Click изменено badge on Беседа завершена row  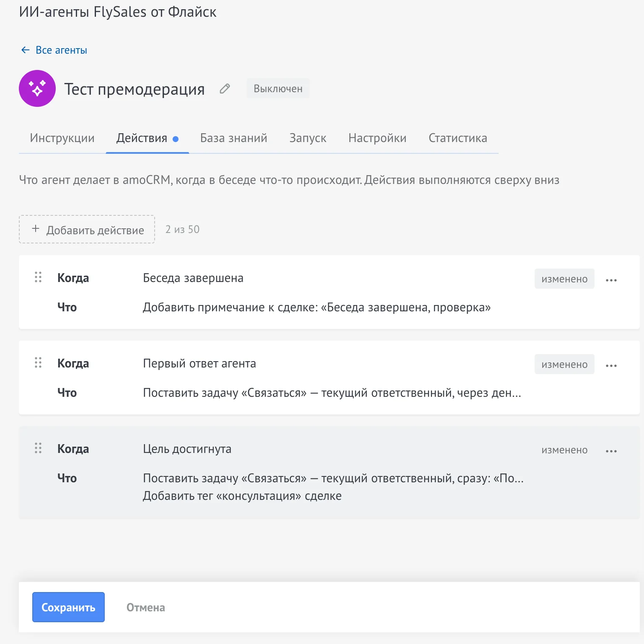pyautogui.click(x=564, y=279)
